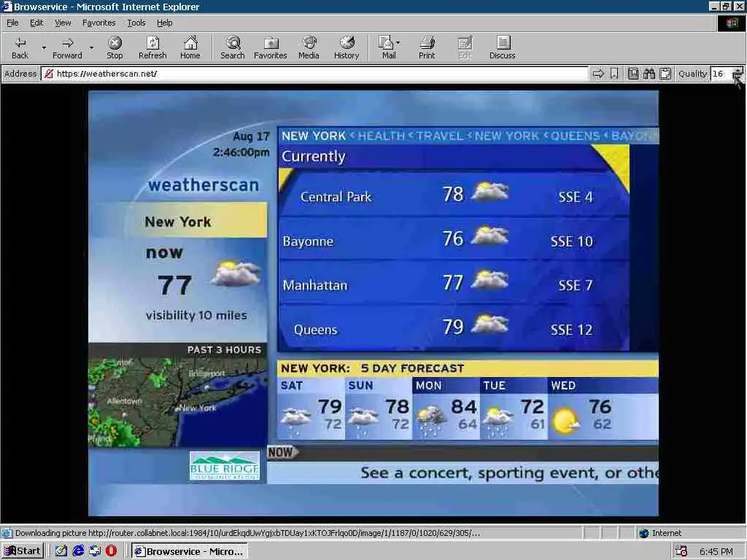Click the 'visibility 10 miles' text
The image size is (747, 560).
196,315
